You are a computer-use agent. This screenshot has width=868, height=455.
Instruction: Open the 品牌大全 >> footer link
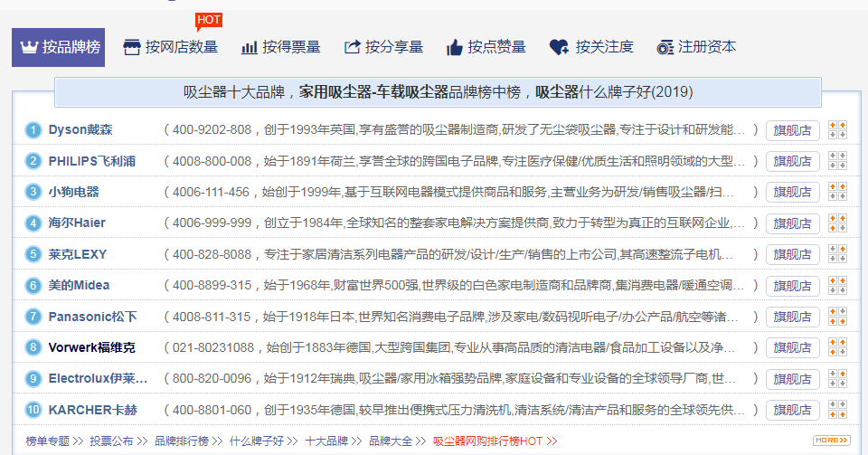coord(398,441)
